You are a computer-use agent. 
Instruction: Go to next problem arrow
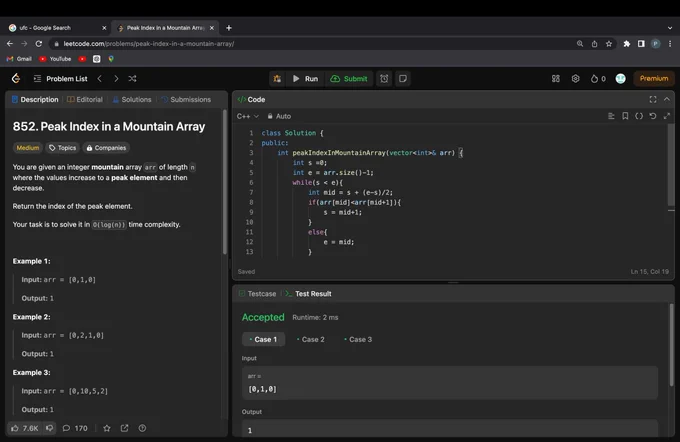point(116,79)
